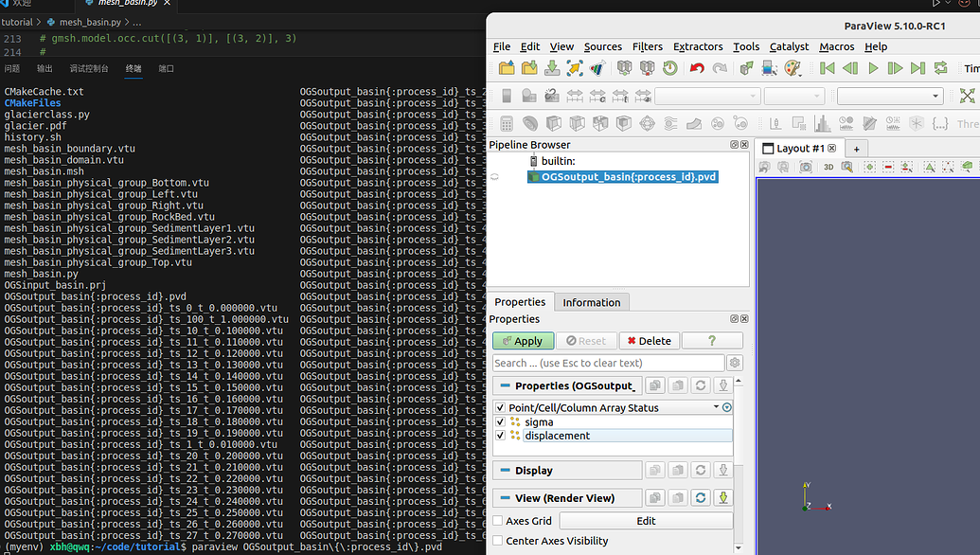Image resolution: width=980 pixels, height=555 pixels.
Task: Click the green Apply button
Action: click(x=522, y=341)
